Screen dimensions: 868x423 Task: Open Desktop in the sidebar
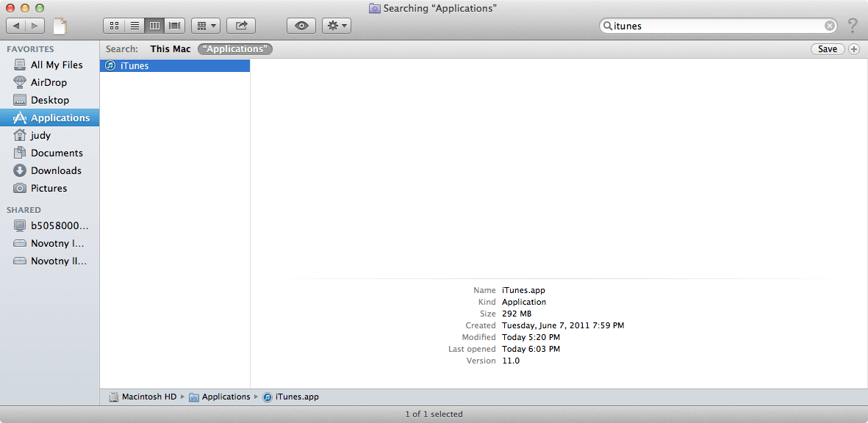click(50, 100)
